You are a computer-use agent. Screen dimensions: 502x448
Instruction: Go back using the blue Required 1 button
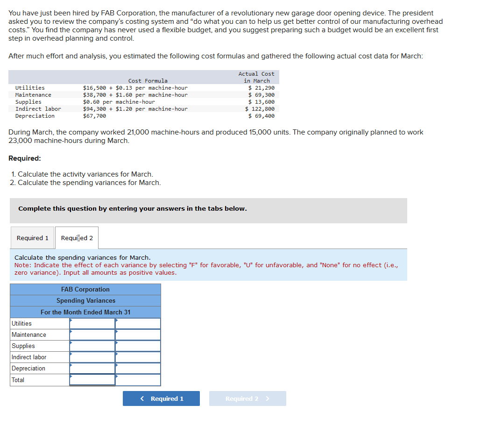(x=161, y=398)
